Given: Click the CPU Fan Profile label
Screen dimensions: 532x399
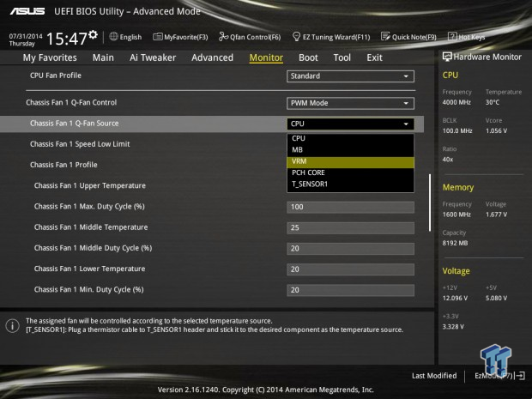Looking at the screenshot, I should pyautogui.click(x=56, y=76).
